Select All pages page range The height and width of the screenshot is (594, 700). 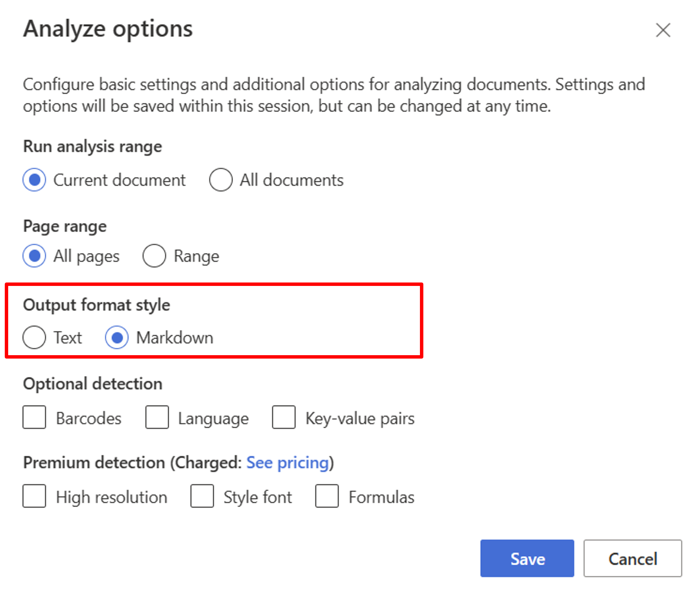point(33,255)
